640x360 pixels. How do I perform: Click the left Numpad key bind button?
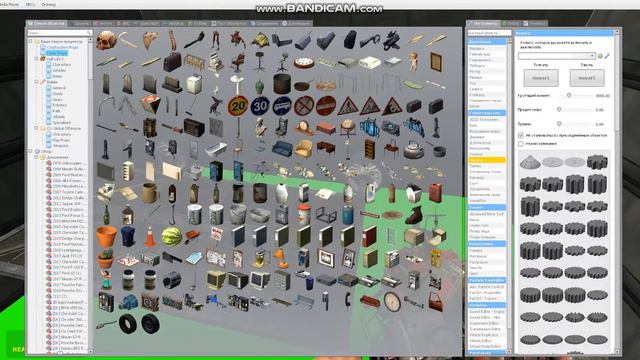click(x=541, y=78)
